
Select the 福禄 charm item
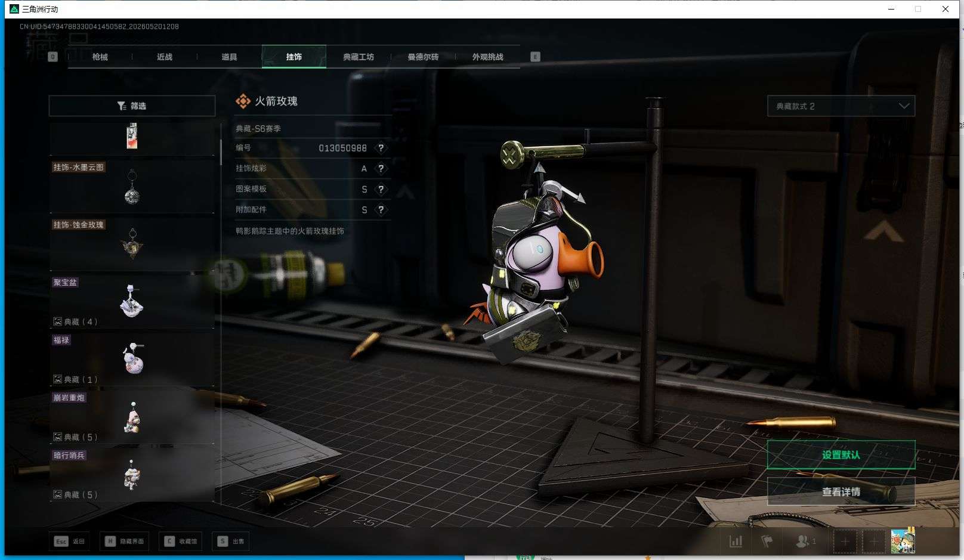click(x=132, y=359)
